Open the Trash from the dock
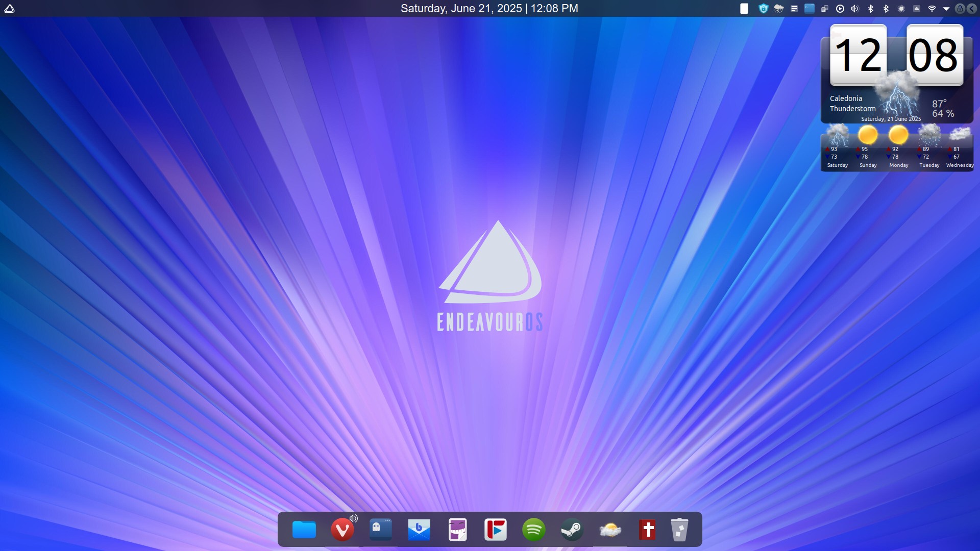980x551 pixels. point(679,530)
